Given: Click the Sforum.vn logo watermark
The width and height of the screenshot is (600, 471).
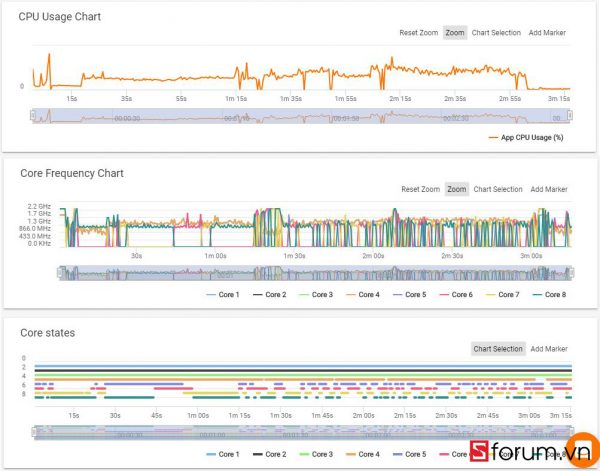Looking at the screenshot, I should click(532, 450).
